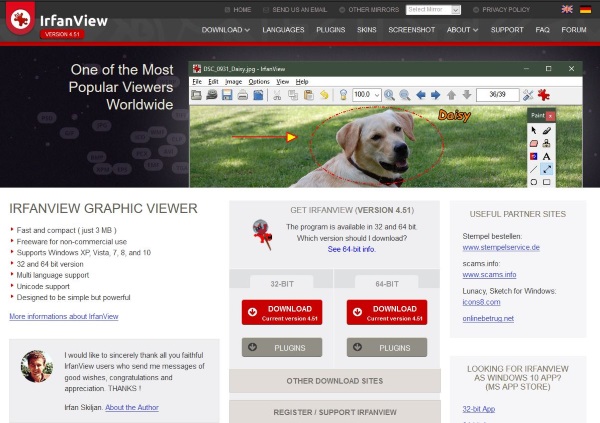Click the Slideshow film reel toolbar icon

coord(212,95)
